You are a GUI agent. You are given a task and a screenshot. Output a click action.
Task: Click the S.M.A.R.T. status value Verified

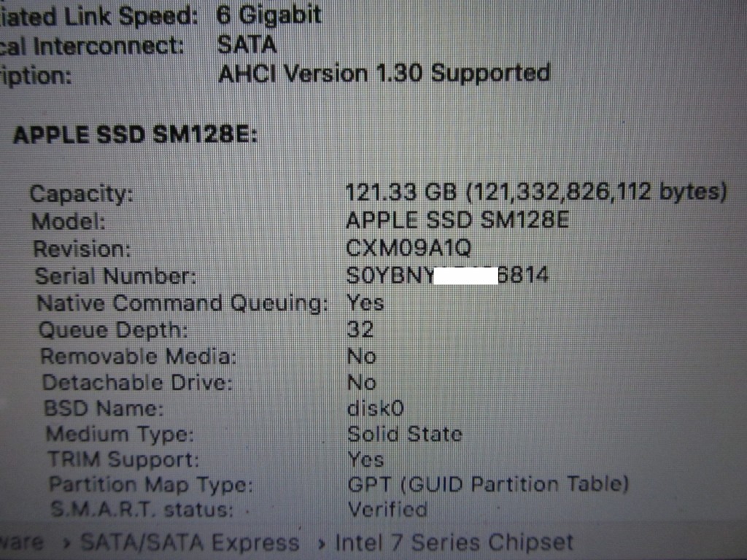[388, 510]
